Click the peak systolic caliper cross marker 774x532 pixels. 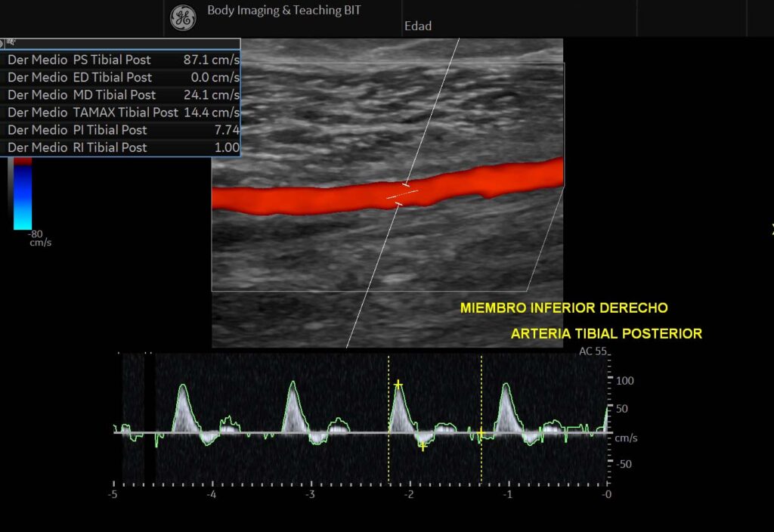pyautogui.click(x=398, y=385)
